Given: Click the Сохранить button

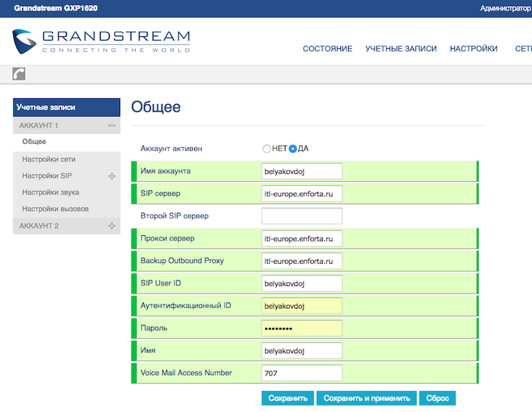Looking at the screenshot, I should (288, 398).
